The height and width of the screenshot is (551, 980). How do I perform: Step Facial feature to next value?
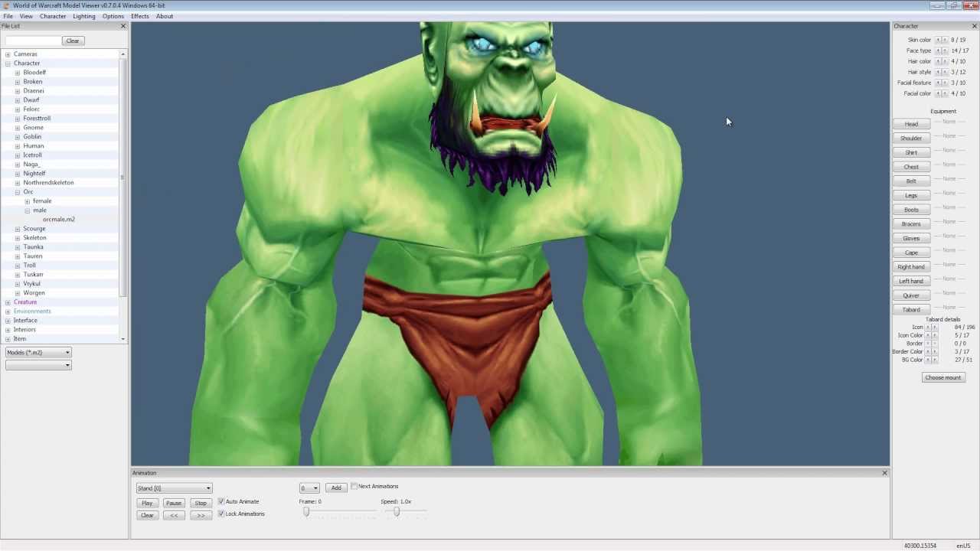[945, 83]
